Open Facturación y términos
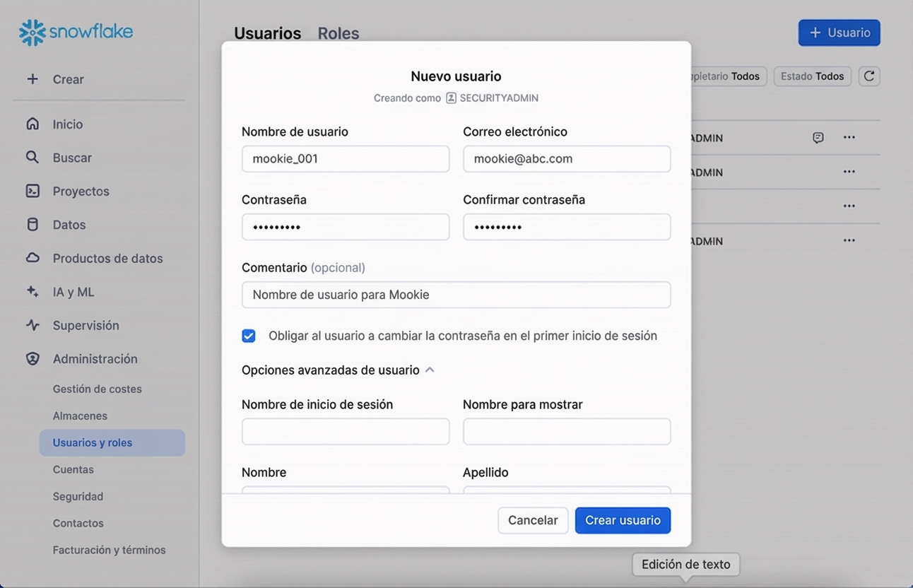 tap(110, 550)
